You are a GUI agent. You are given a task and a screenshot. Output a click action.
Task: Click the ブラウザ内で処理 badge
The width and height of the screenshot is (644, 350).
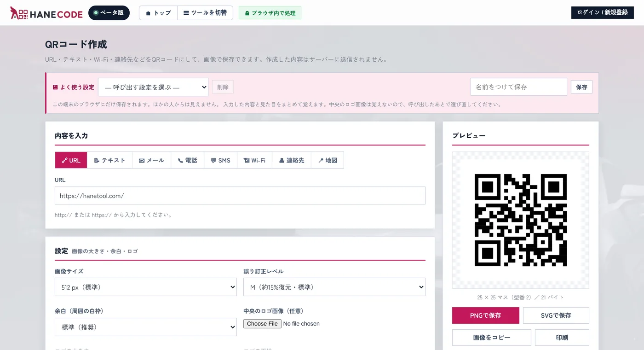[270, 13]
